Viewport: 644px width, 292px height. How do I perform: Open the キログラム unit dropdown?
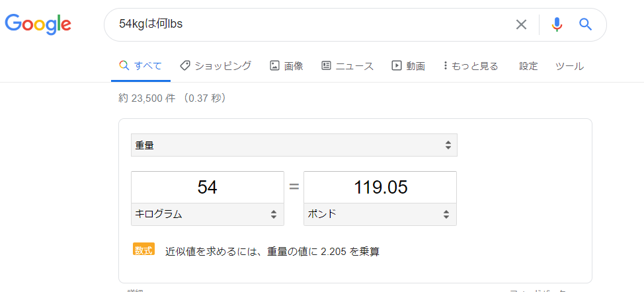tap(208, 214)
